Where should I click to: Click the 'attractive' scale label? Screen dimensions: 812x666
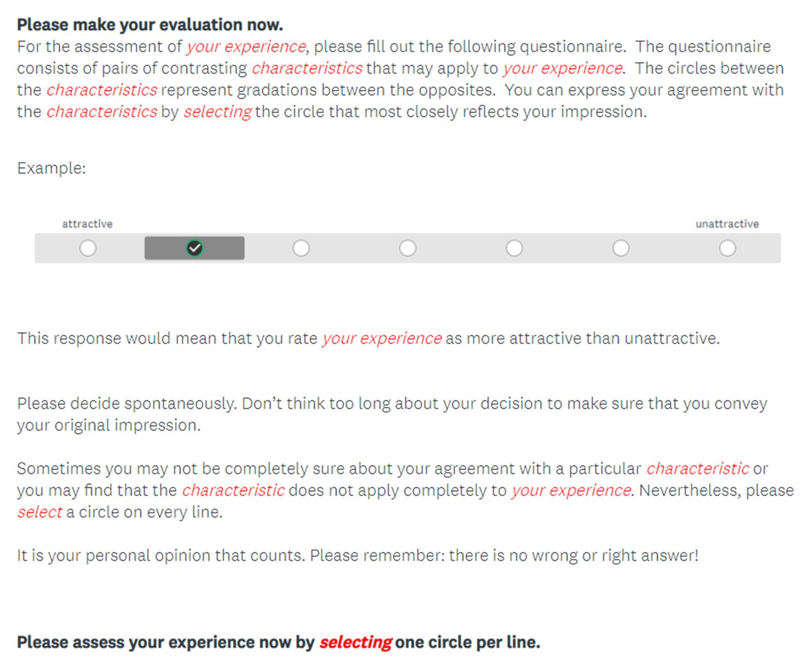(x=88, y=223)
